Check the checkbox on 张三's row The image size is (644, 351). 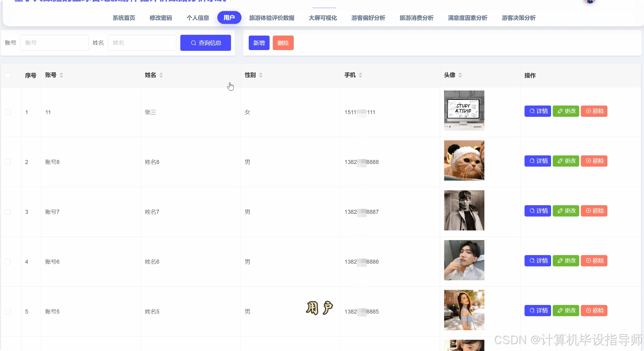tap(8, 112)
